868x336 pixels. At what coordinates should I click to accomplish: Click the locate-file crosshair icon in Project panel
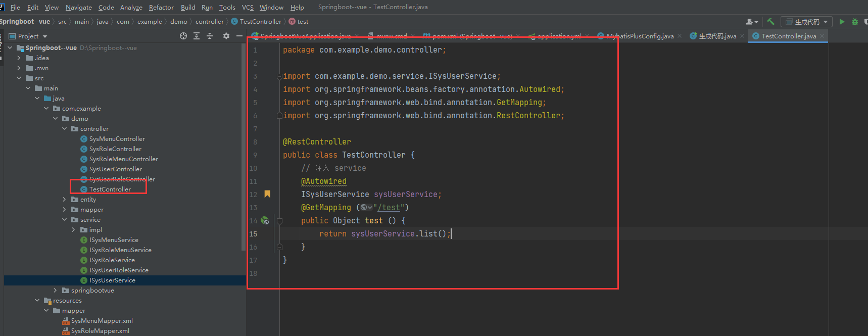pos(183,36)
